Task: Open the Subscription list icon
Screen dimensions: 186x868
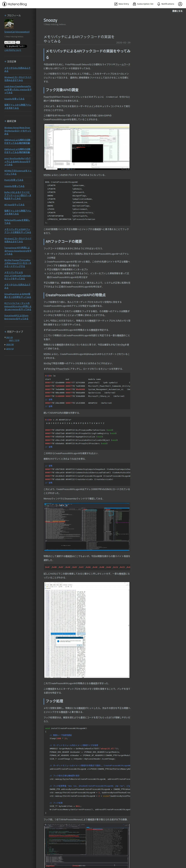Action: pos(134,4)
